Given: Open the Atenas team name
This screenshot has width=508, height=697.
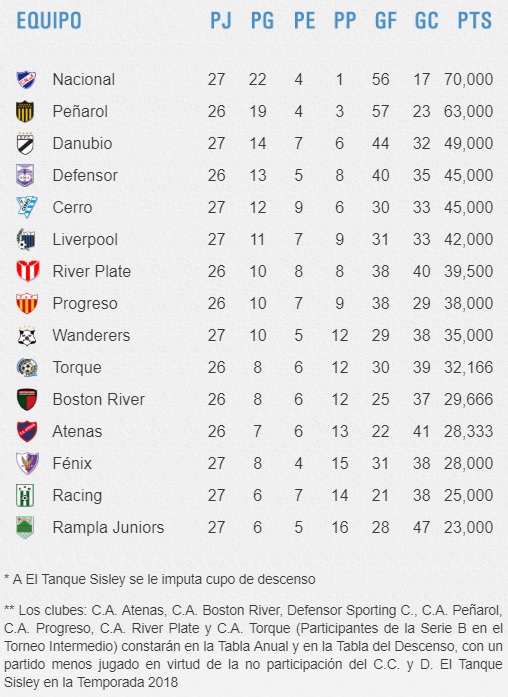Looking at the screenshot, I should [77, 432].
